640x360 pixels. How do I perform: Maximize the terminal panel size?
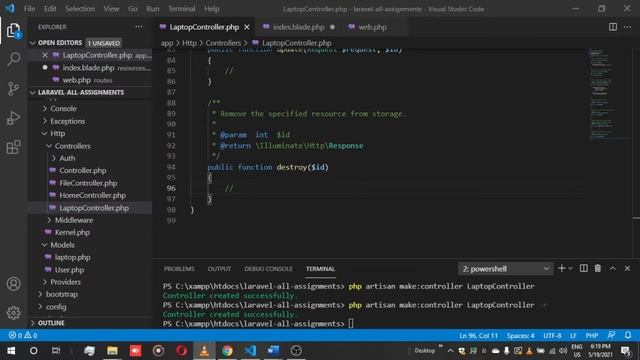click(x=613, y=268)
